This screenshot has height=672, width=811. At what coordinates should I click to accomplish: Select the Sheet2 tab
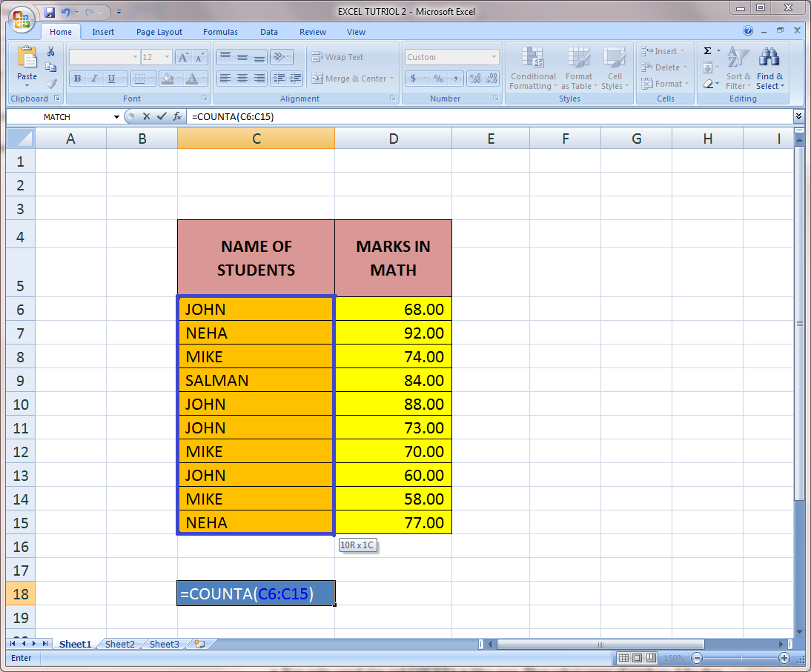[119, 644]
